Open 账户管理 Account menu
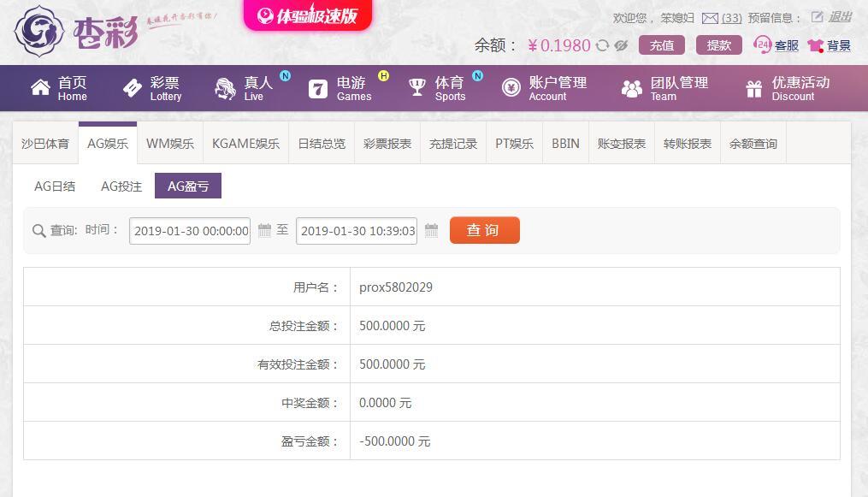Image resolution: width=868 pixels, height=497 pixels. tap(544, 89)
